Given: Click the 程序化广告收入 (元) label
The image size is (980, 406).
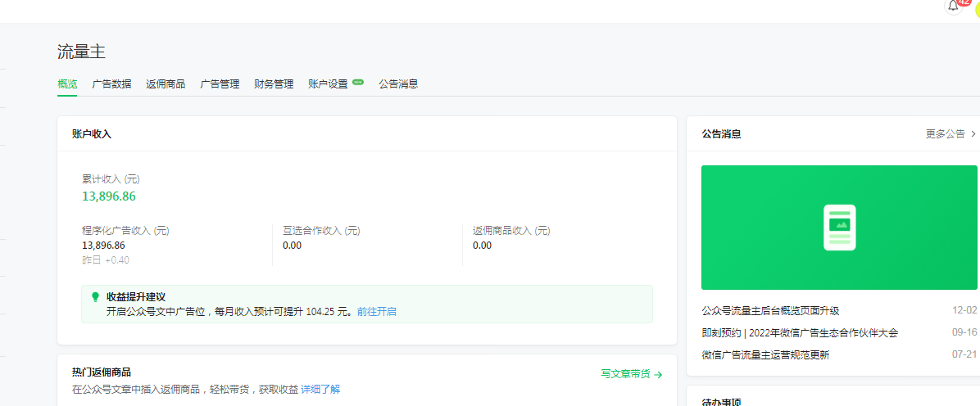Looking at the screenshot, I should tap(125, 231).
